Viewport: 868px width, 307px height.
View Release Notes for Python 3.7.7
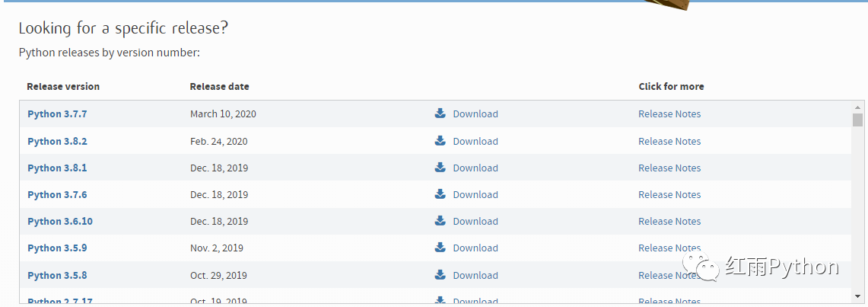(669, 114)
